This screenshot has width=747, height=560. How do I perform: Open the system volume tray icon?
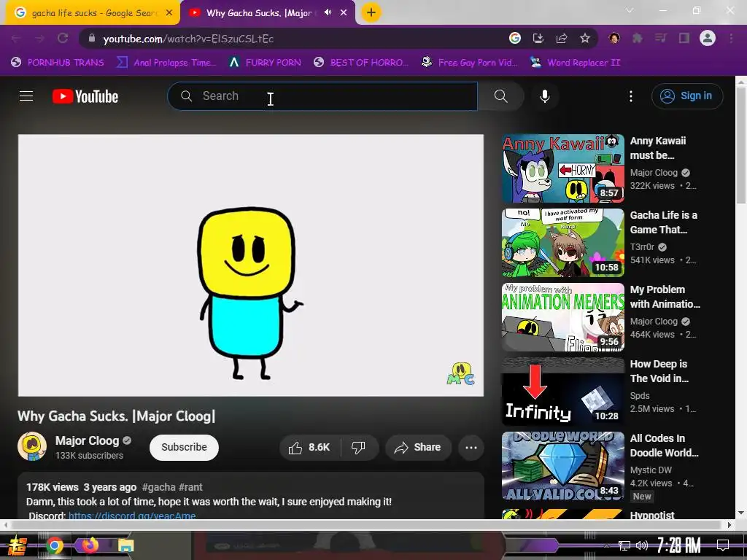click(x=642, y=545)
